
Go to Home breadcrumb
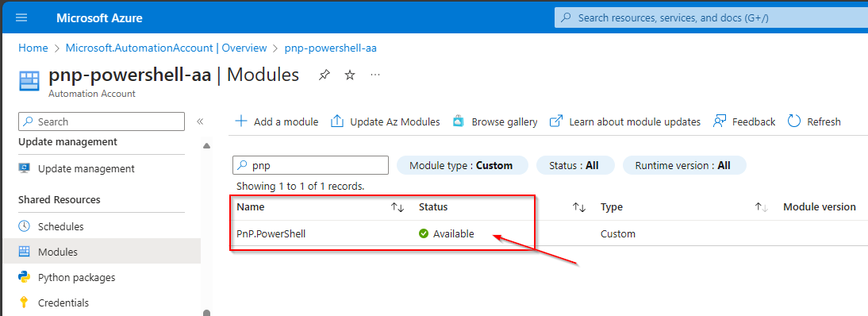(33, 48)
